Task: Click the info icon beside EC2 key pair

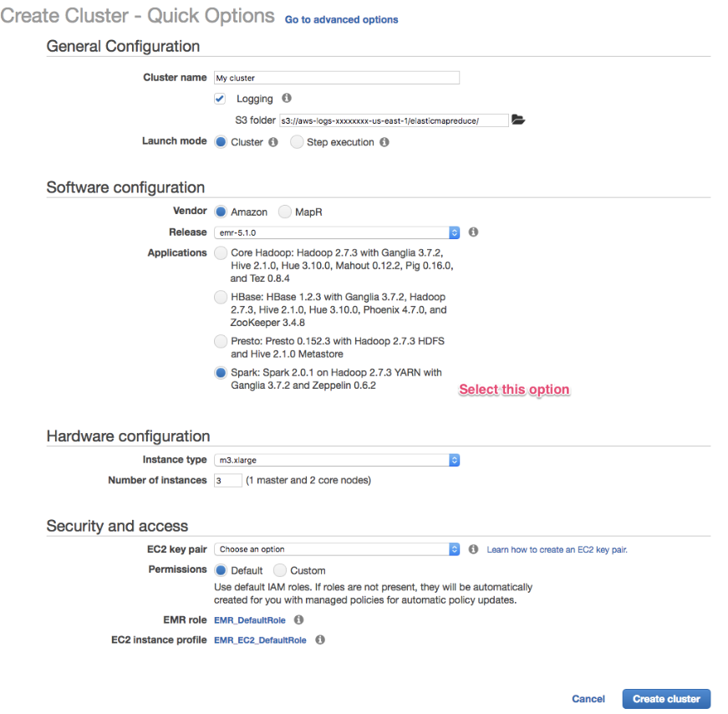Action: point(473,549)
